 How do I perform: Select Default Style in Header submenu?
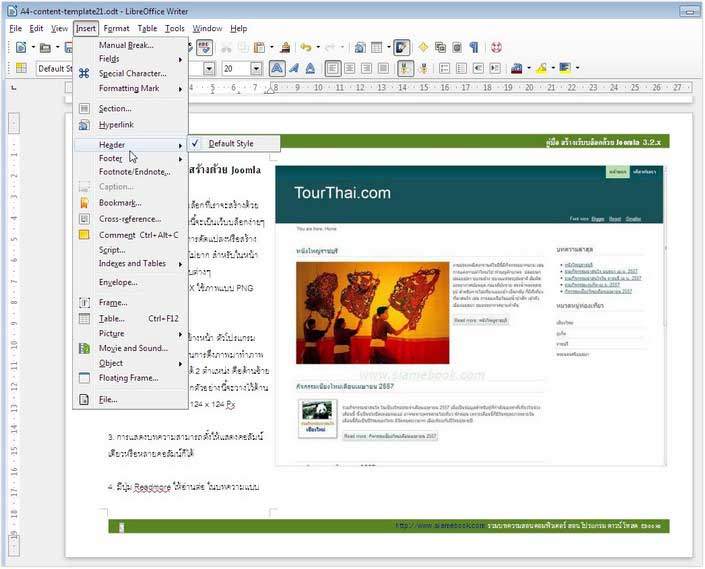234,143
